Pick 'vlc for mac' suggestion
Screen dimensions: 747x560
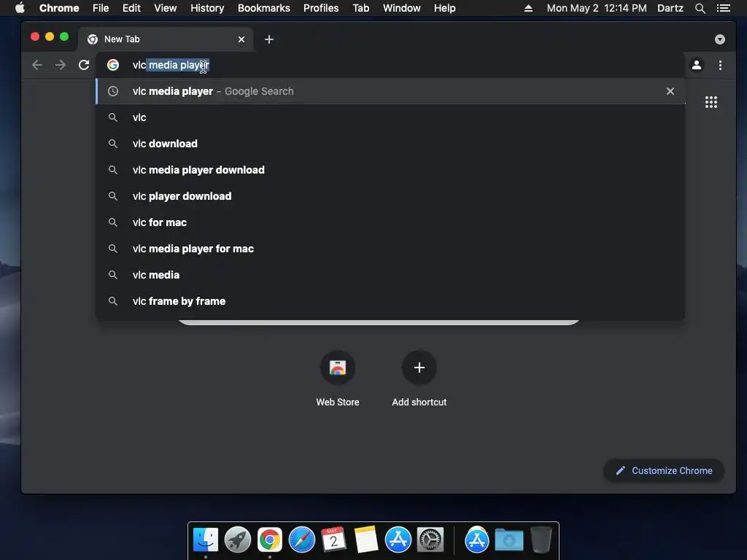pyautogui.click(x=390, y=222)
